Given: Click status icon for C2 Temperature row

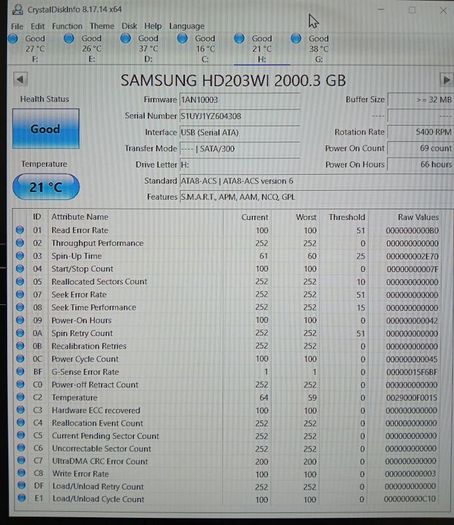Looking at the screenshot, I should [x=20, y=397].
